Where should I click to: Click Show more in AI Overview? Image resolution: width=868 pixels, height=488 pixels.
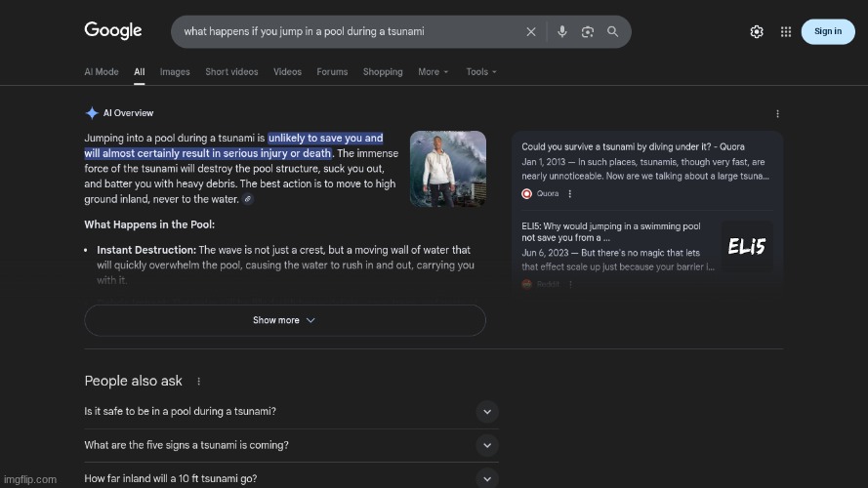click(x=284, y=320)
